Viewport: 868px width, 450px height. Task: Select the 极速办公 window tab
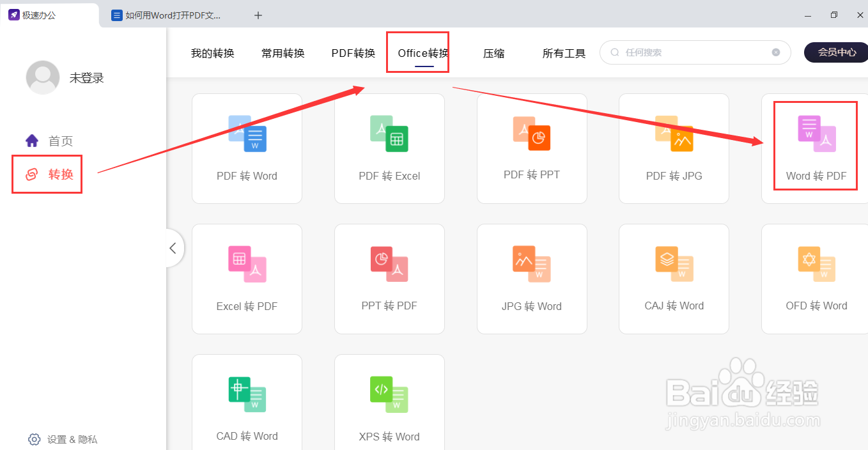click(x=50, y=15)
